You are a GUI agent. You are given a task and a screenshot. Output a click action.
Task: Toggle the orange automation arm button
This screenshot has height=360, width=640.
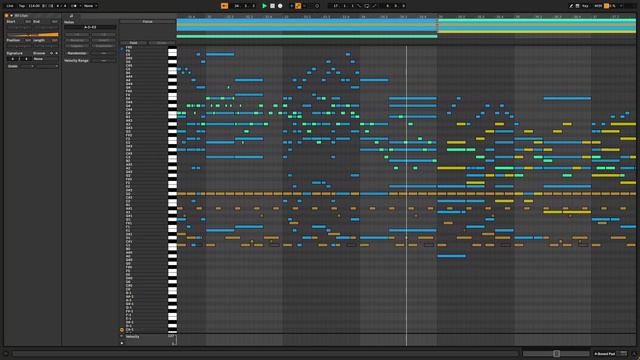298,6
